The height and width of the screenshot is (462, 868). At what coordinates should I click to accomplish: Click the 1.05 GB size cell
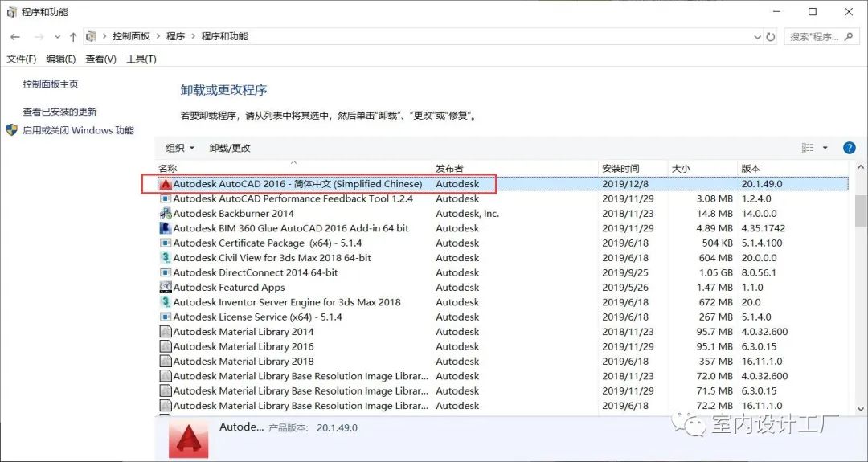coord(716,272)
